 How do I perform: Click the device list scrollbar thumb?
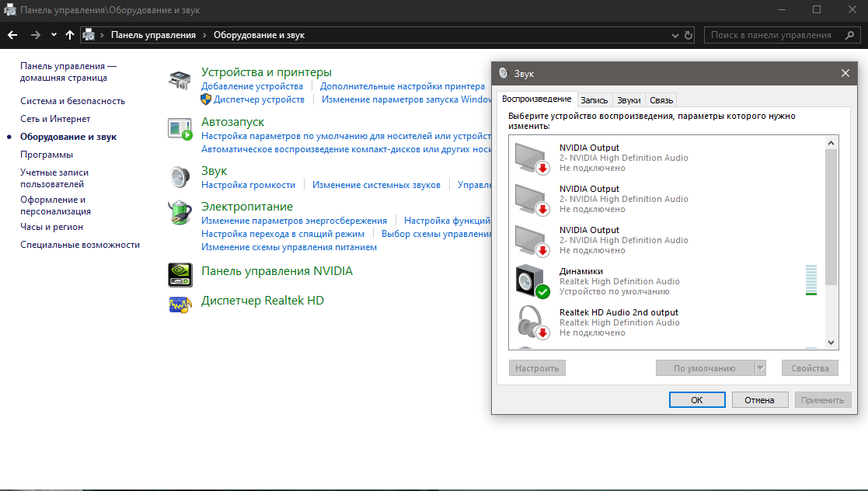point(831,216)
